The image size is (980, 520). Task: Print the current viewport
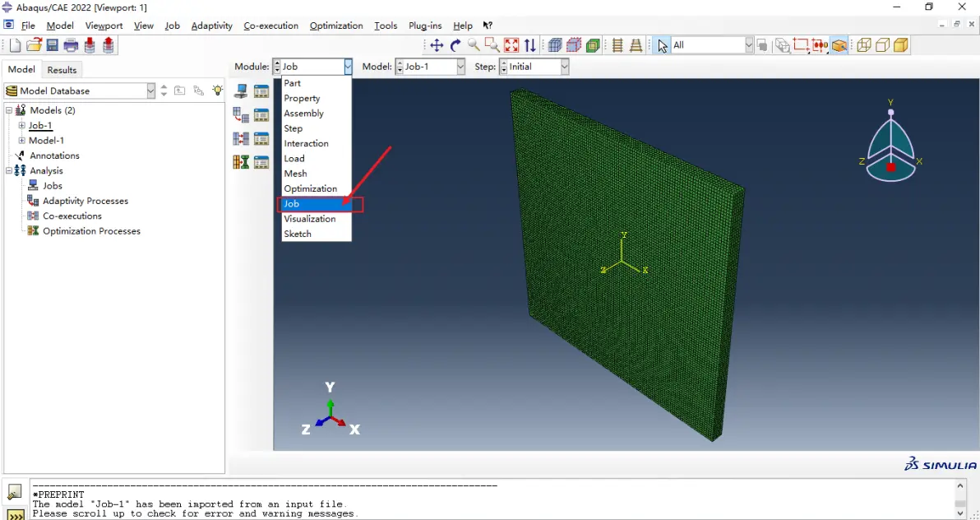click(72, 45)
